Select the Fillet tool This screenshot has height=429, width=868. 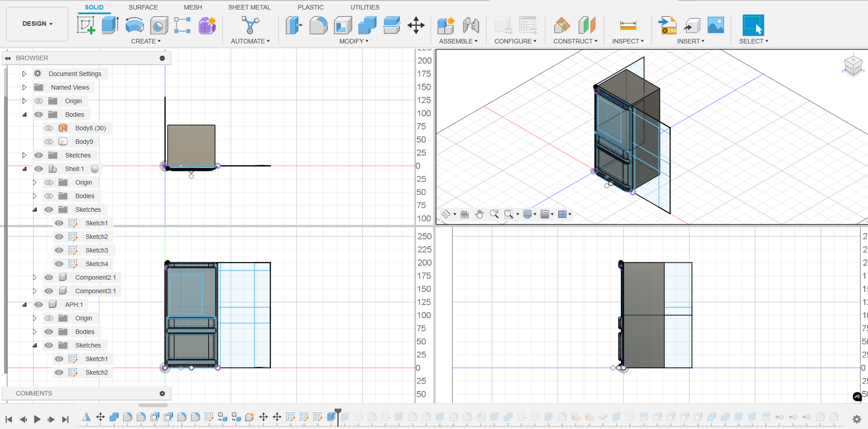[x=318, y=25]
